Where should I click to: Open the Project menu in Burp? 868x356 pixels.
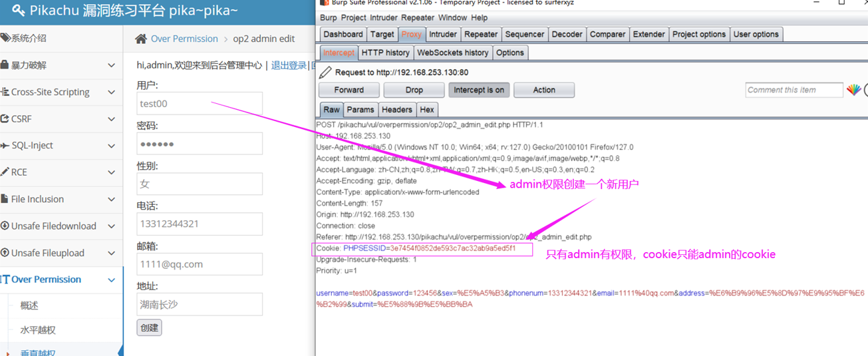pos(354,18)
